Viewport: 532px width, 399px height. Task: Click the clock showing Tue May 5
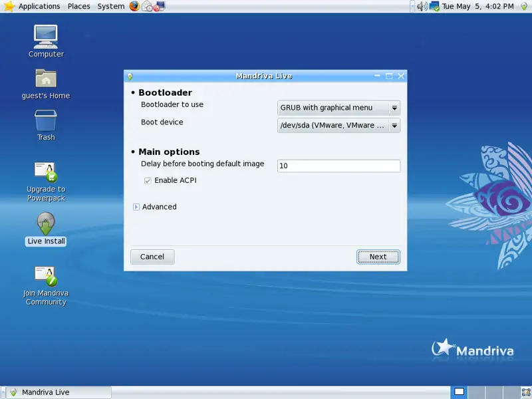coord(477,6)
